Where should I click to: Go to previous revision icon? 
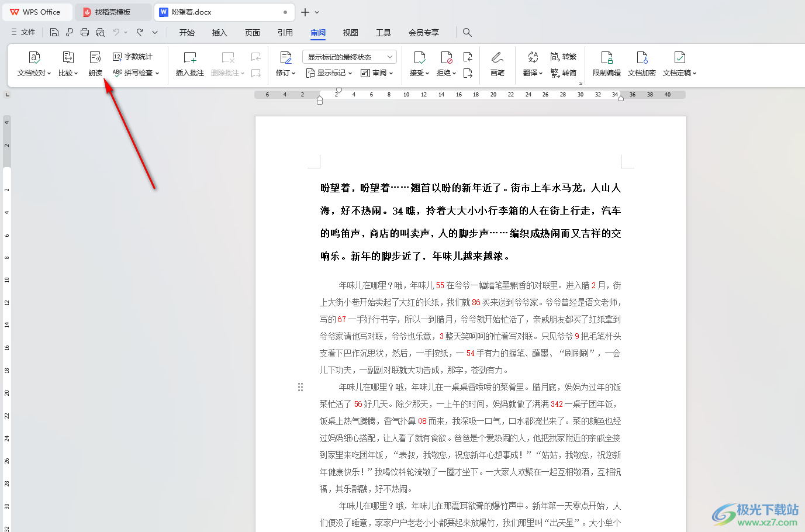468,57
